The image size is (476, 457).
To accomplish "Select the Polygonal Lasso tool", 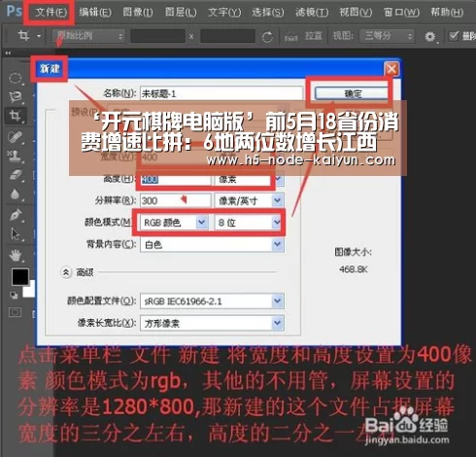I will 16,96.
